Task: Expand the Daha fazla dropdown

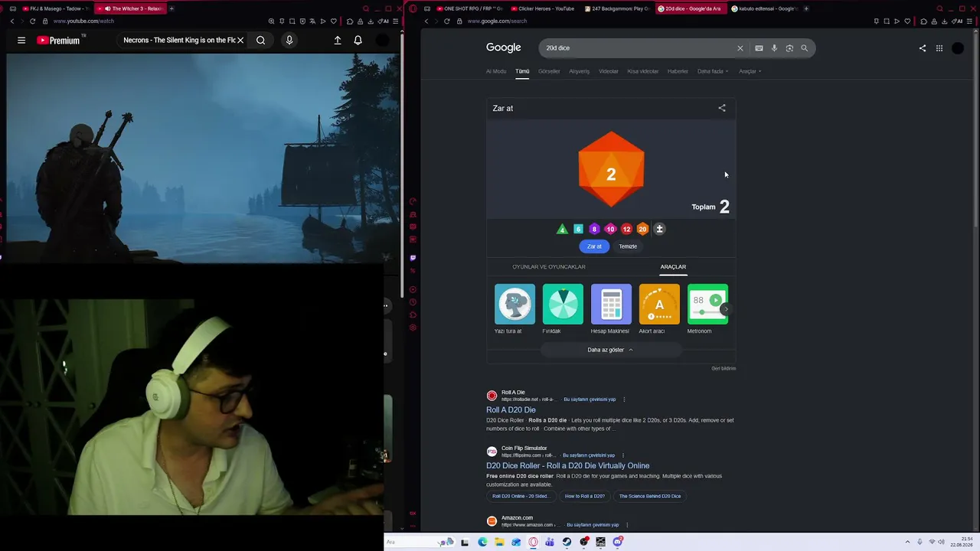Action: [x=713, y=71]
